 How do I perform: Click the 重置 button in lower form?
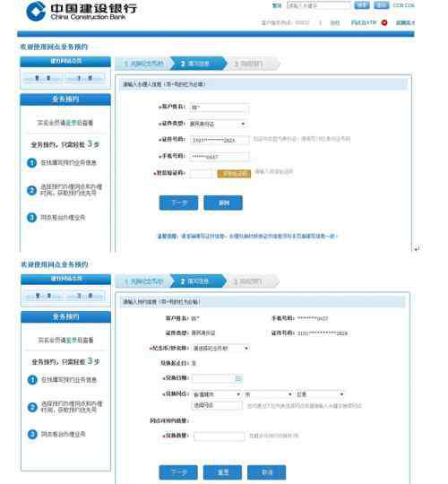click(223, 472)
